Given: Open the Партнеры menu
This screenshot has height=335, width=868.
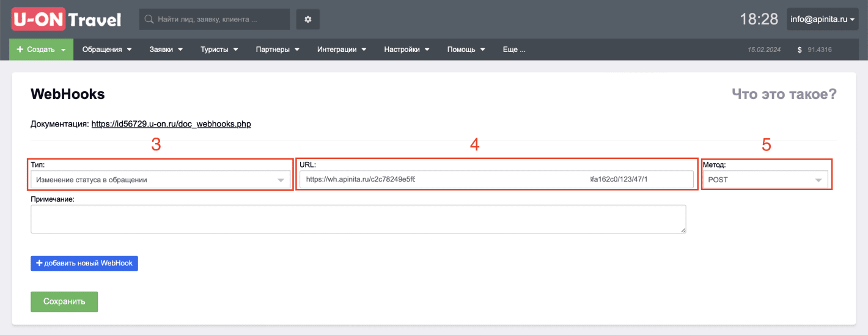Looking at the screenshot, I should [x=278, y=50].
